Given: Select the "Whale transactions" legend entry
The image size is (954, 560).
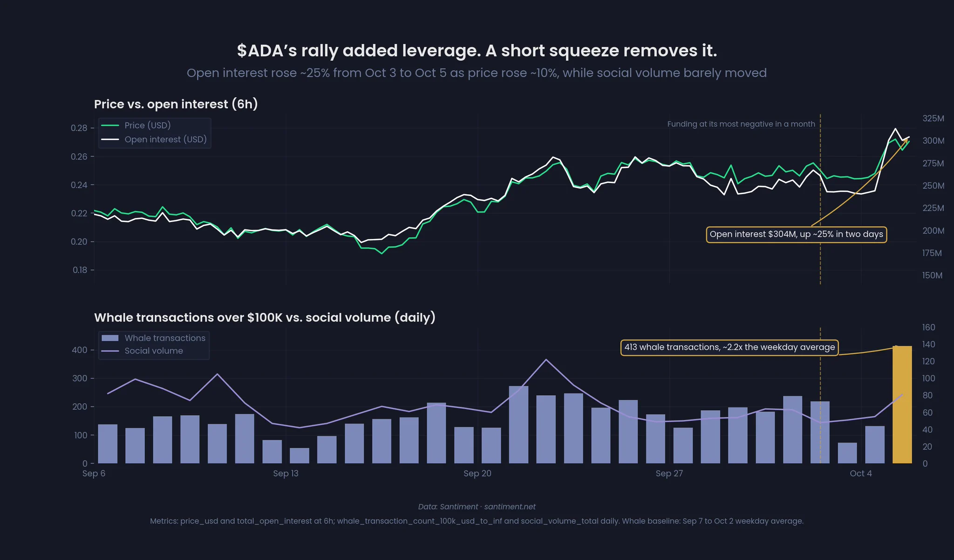Looking at the screenshot, I should point(165,338).
